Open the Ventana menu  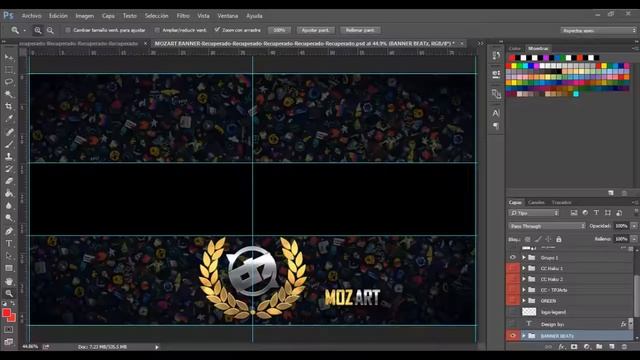227,16
